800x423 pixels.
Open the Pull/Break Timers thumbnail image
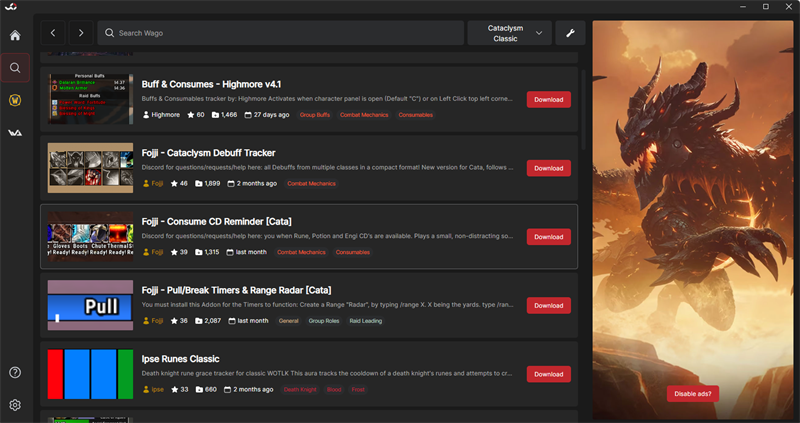tap(90, 305)
